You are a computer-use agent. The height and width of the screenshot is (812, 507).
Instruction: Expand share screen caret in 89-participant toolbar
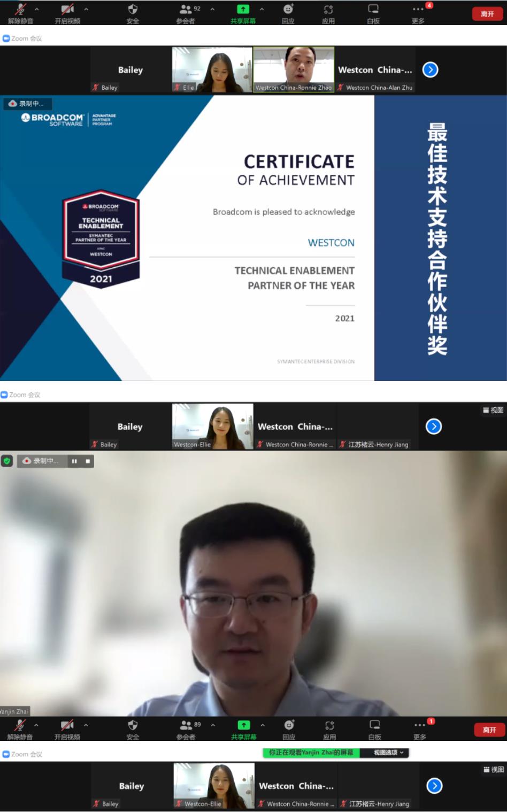tap(263, 725)
